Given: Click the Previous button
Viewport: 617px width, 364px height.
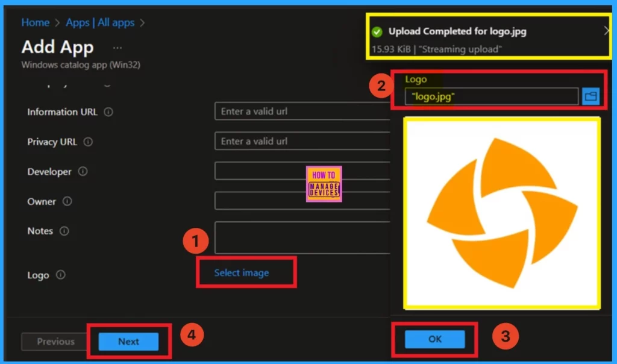Looking at the screenshot, I should point(54,342).
